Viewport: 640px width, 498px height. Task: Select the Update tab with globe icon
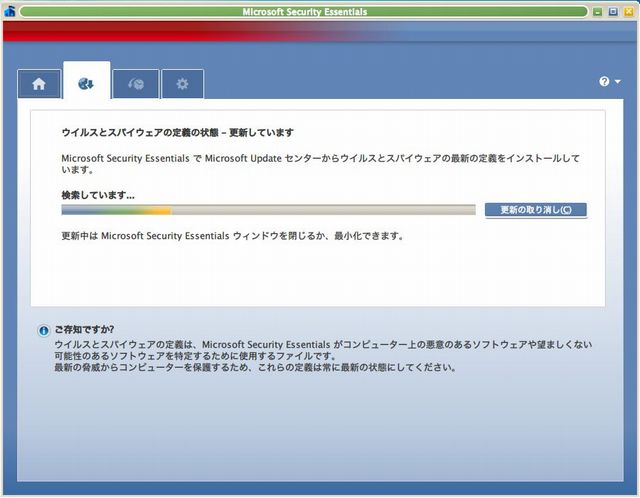[87, 81]
